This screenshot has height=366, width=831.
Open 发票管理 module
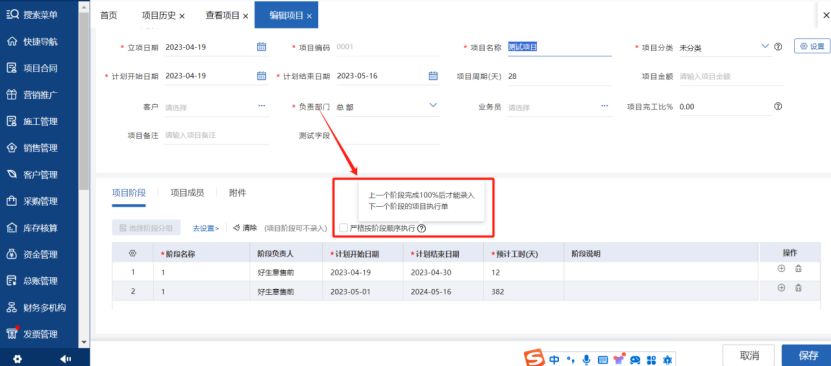point(32,334)
